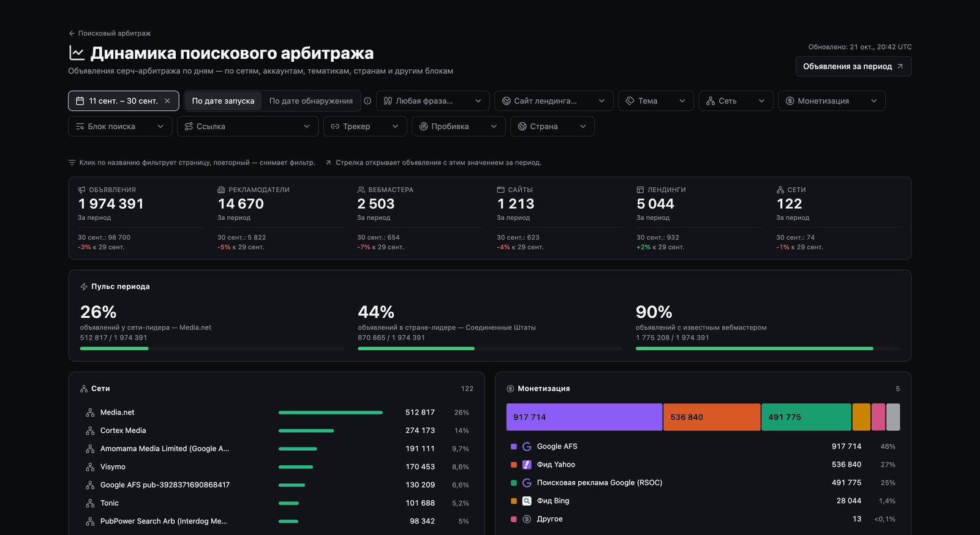
Task: Expand the Страна filter dropdown
Action: (x=552, y=126)
